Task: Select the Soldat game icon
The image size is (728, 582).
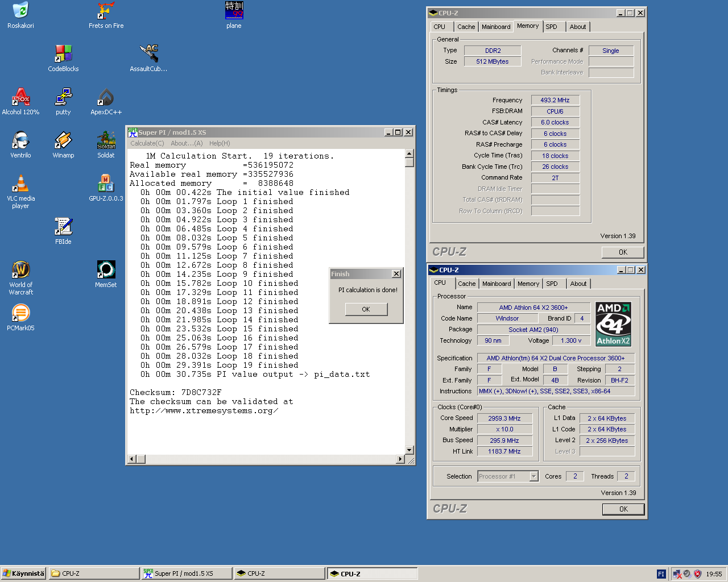Action: (106, 145)
